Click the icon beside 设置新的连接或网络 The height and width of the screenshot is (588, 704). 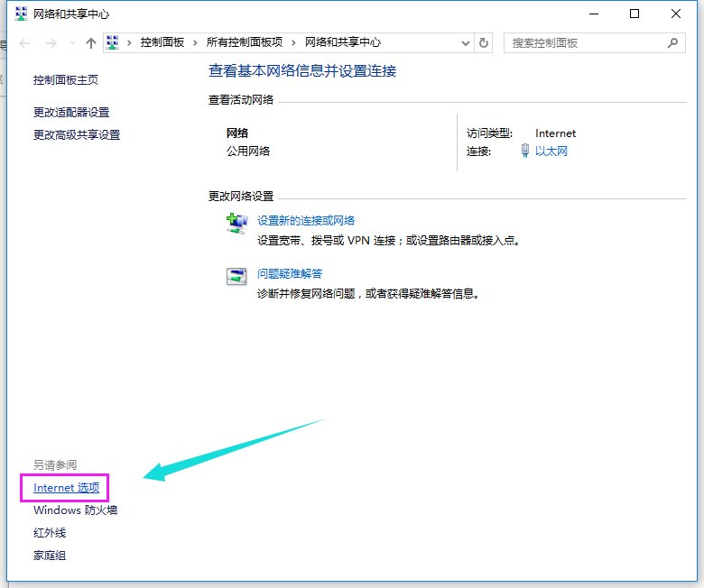pyautogui.click(x=236, y=225)
